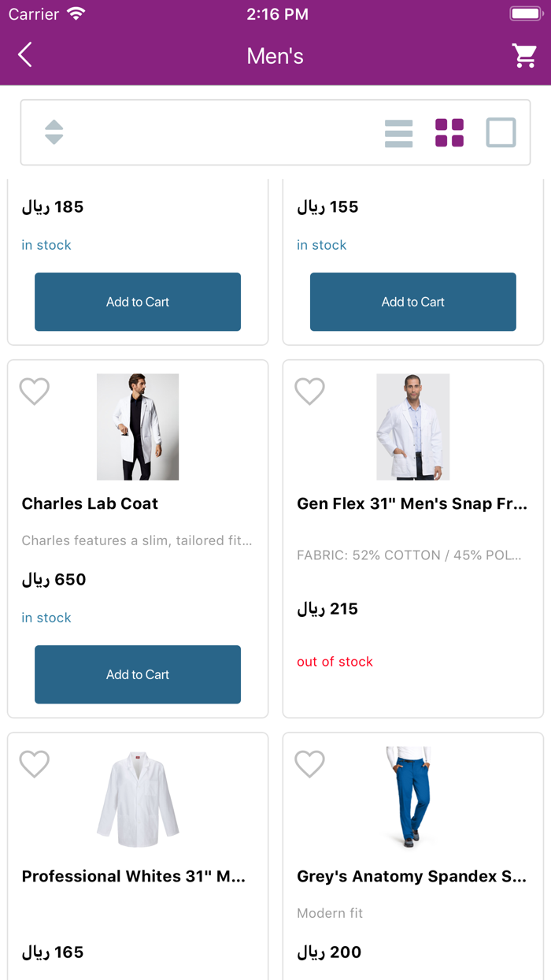The width and height of the screenshot is (551, 980).
Task: View the Professional Whites coat image
Action: tap(138, 799)
